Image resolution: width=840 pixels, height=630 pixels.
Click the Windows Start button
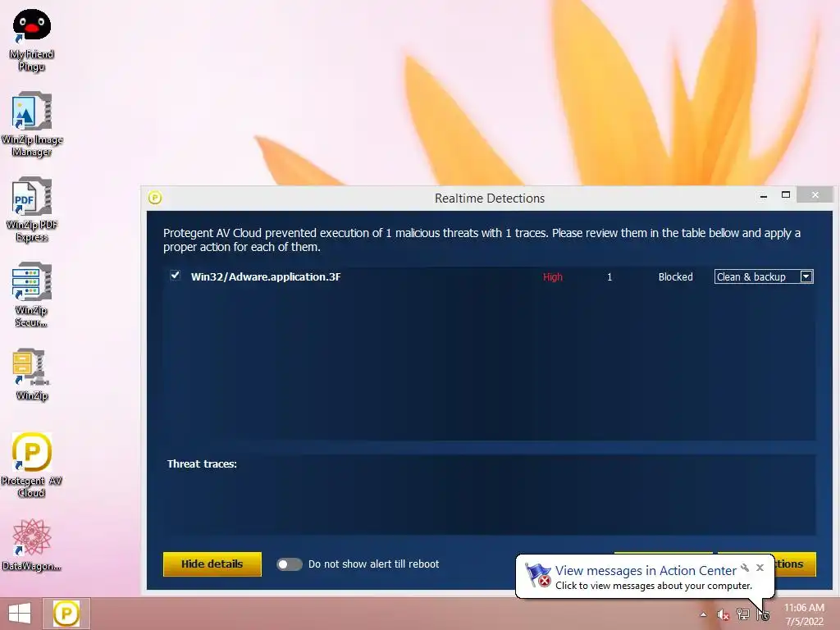click(20, 614)
